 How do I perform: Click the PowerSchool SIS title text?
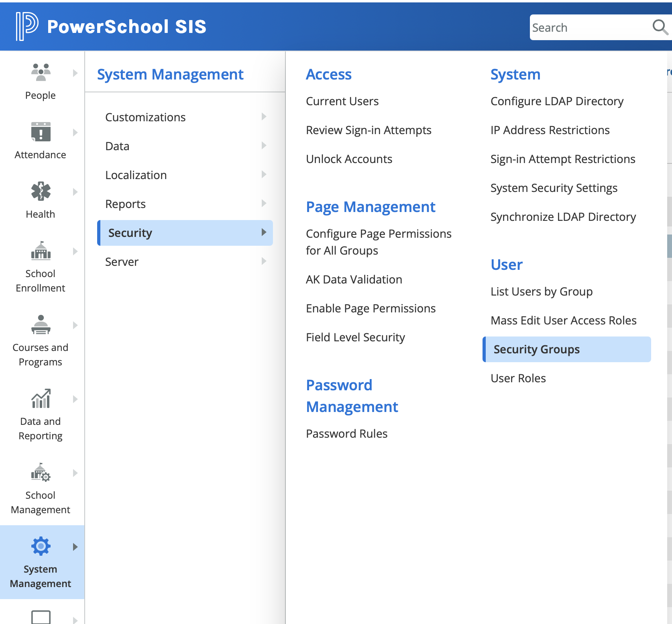(x=126, y=27)
